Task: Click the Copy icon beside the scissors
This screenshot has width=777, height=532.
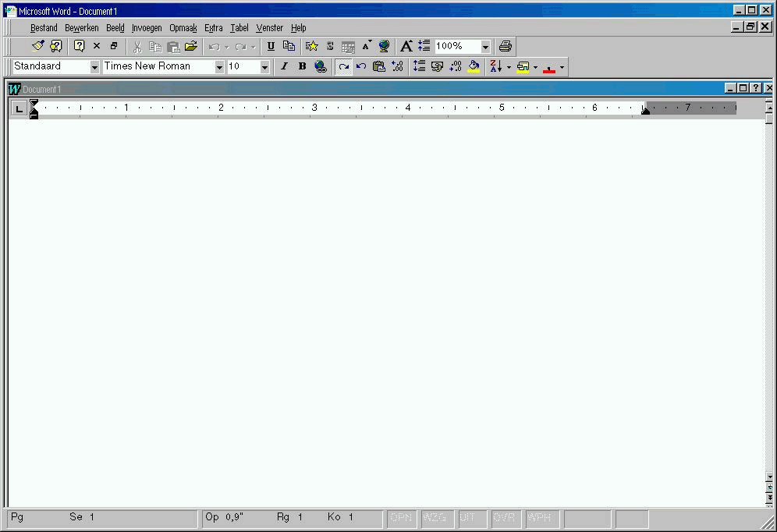Action: (x=155, y=47)
